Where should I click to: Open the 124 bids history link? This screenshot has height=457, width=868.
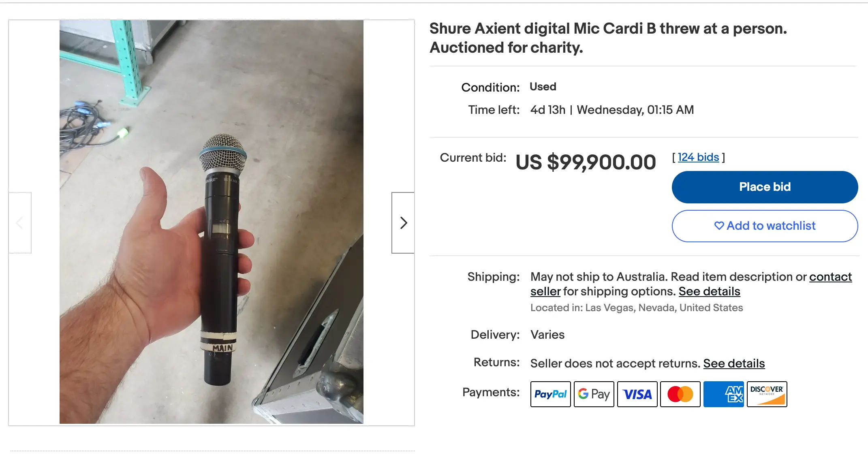click(698, 157)
